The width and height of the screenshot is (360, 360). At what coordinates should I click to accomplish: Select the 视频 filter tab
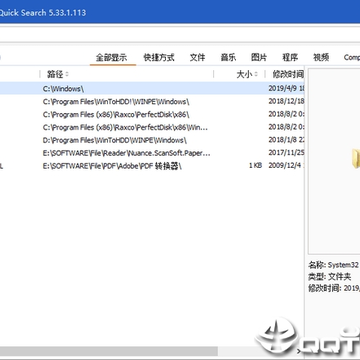coord(321,57)
